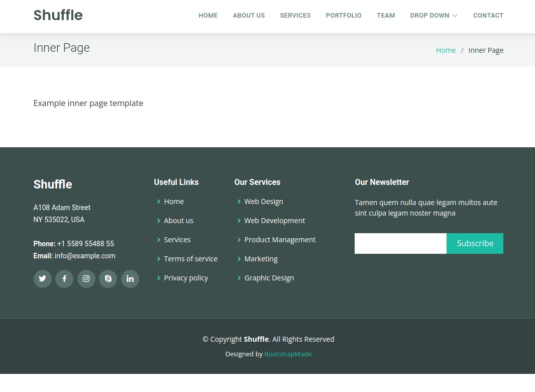The height and width of the screenshot is (392, 535).
Task: Click the Home breadcrumb link
Action: pos(446,50)
